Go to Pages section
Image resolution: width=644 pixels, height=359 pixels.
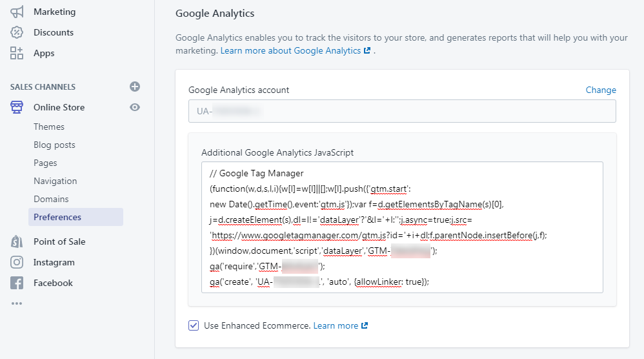(x=45, y=163)
